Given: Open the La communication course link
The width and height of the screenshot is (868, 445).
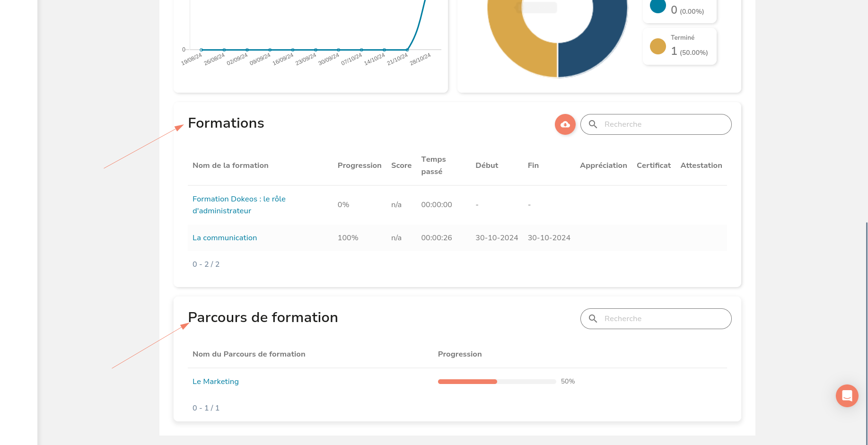Looking at the screenshot, I should pos(225,238).
